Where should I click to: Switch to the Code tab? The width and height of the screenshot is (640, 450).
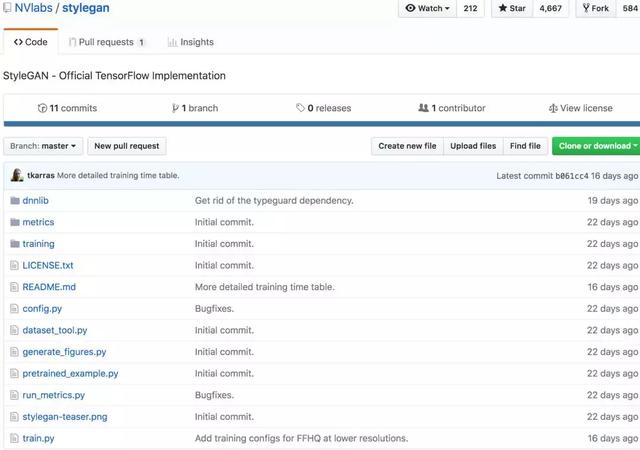click(31, 42)
